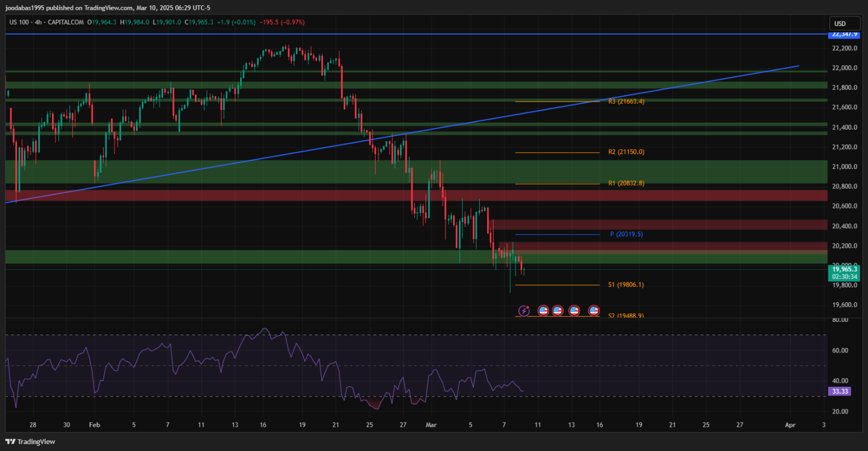Click 21,400.0 on the price axis
Screen dimensions: 868x451
point(844,127)
